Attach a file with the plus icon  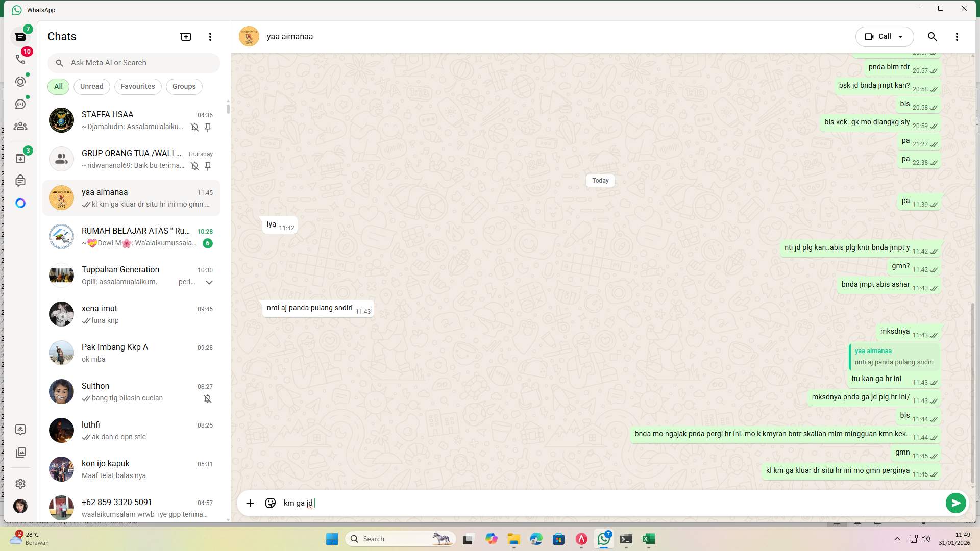[x=250, y=503]
